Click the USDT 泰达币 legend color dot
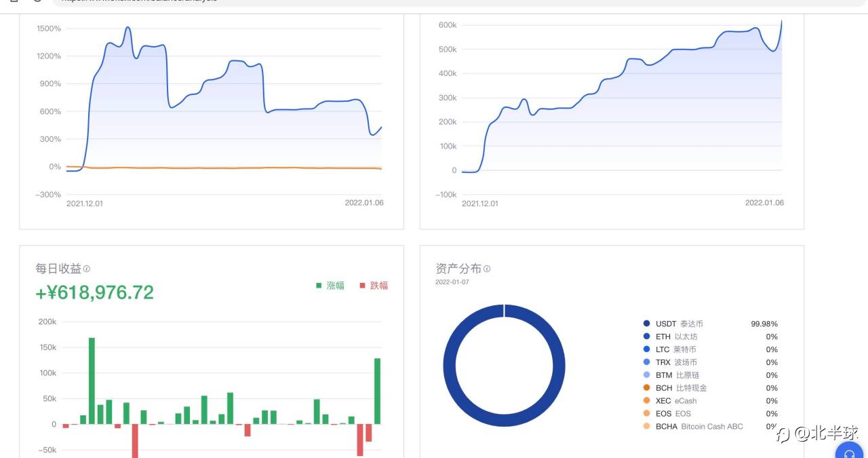 646,324
